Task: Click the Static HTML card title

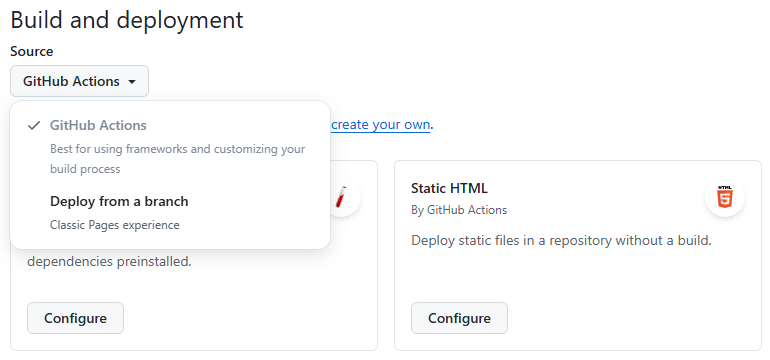Action: click(449, 188)
